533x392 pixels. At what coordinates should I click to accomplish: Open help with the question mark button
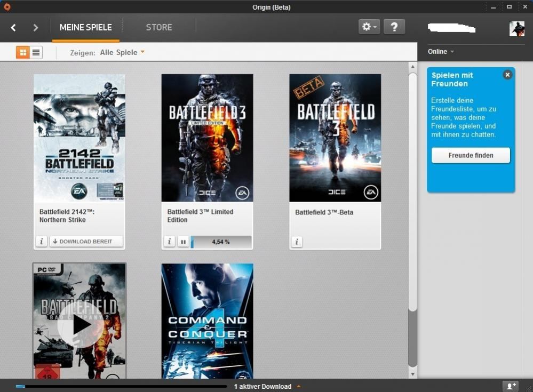coord(394,27)
